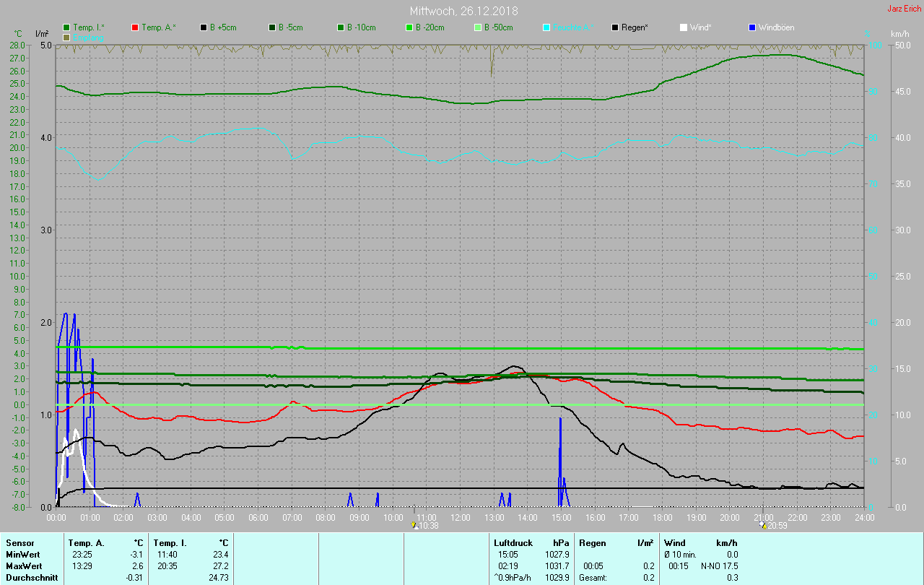924x585 pixels.
Task: Select the 'Durchschnitt' row label
Action: 32,578
